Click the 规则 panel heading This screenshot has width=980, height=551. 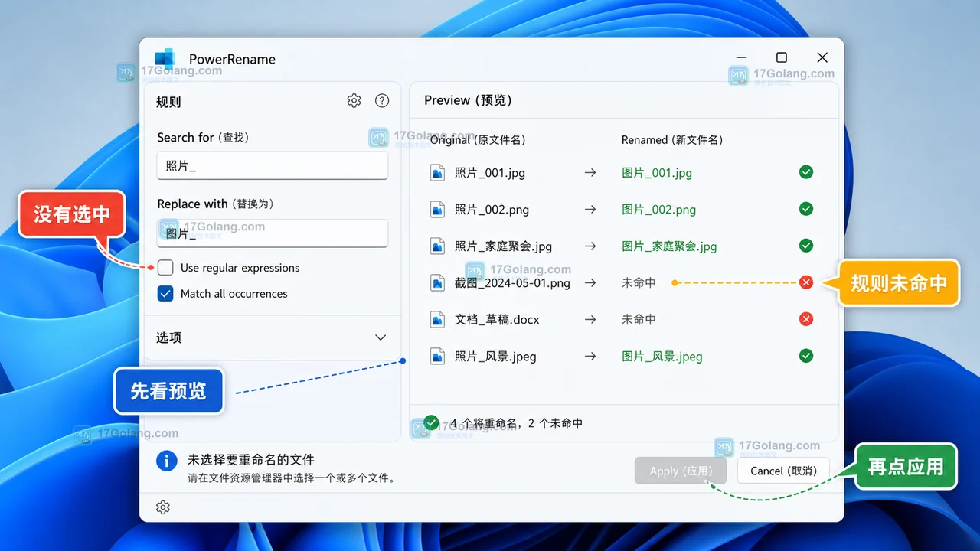pos(168,102)
